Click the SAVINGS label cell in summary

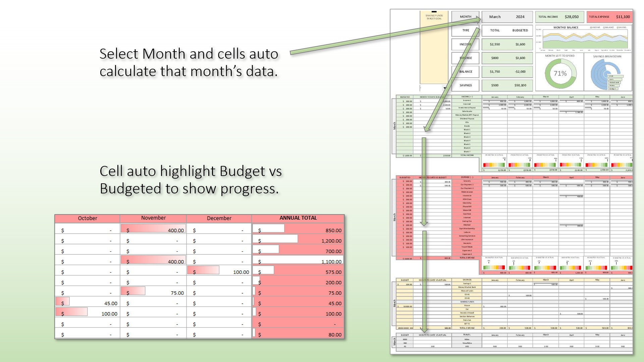465,85
